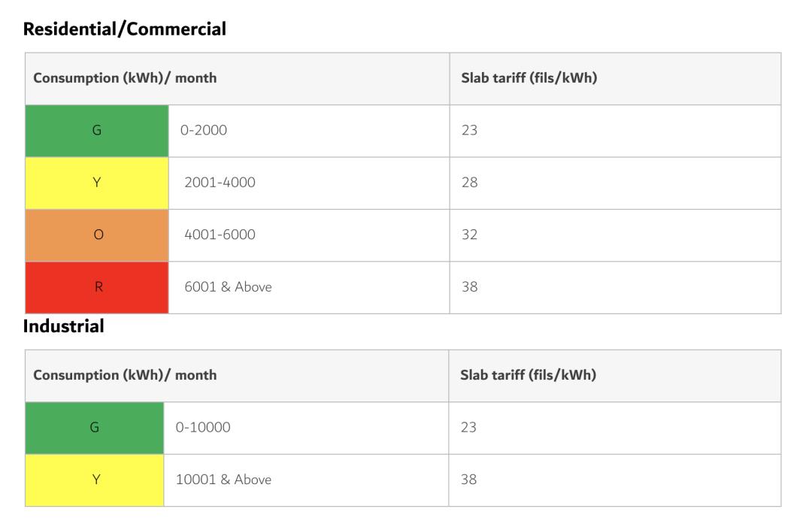Select the red R slab cell

tap(97, 287)
